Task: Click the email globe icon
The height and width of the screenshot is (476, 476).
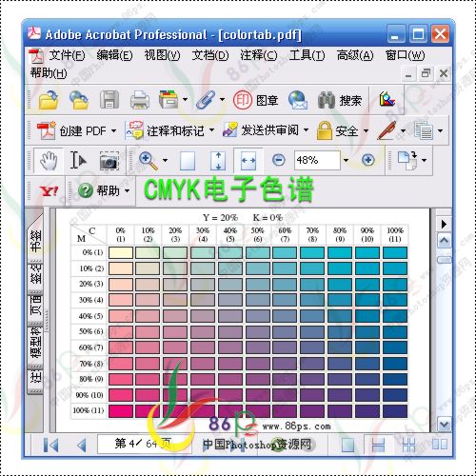Action: click(x=298, y=100)
